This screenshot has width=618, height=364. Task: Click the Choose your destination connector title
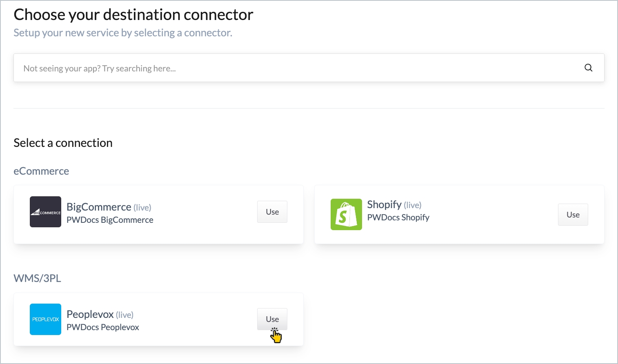133,15
